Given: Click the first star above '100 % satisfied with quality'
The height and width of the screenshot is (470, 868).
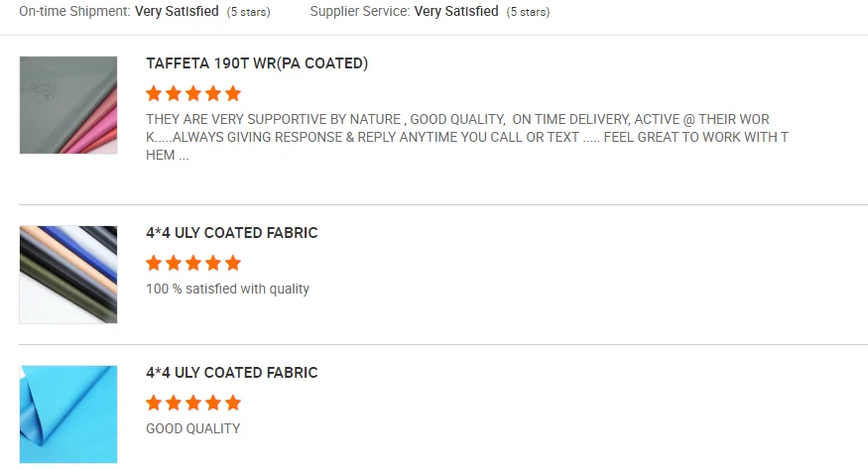Looking at the screenshot, I should click(154, 264).
